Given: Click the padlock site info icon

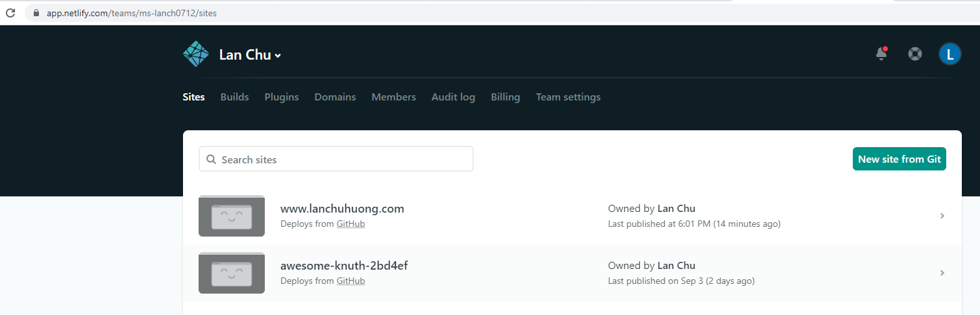Looking at the screenshot, I should click(35, 13).
